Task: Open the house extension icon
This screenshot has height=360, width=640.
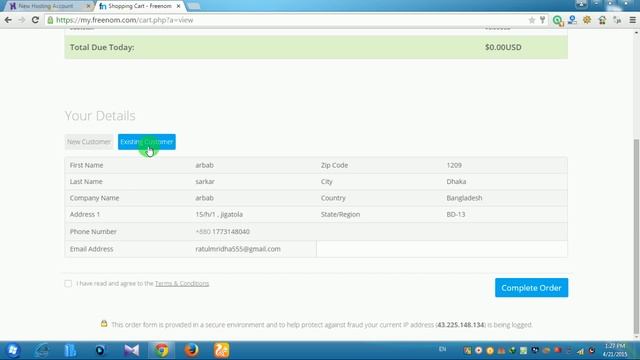Action: tap(602, 20)
